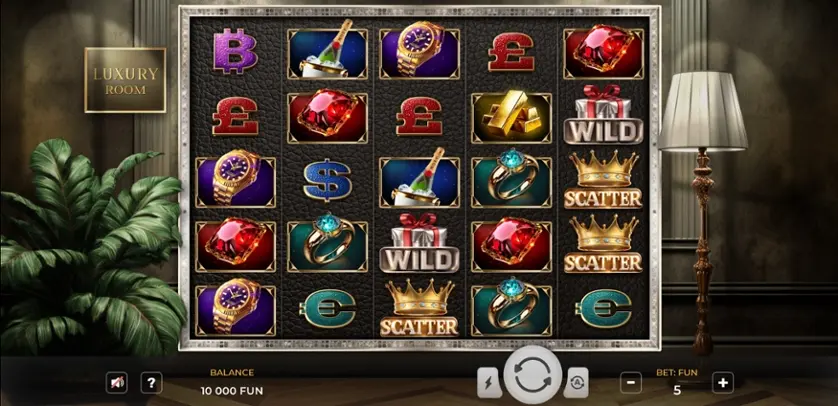Toggle the sound mute icon
Screen dimensions: 838x406
pos(117,382)
